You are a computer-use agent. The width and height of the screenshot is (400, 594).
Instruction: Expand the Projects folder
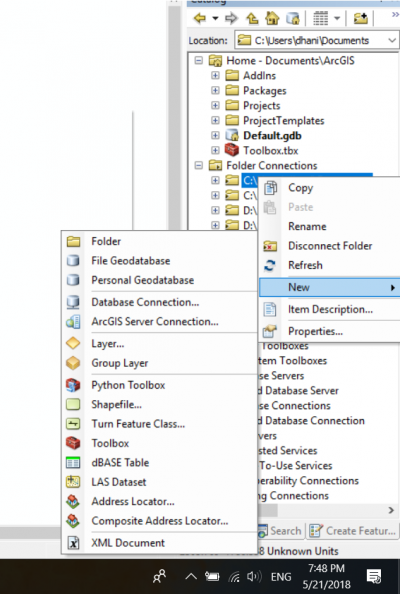[x=215, y=105]
